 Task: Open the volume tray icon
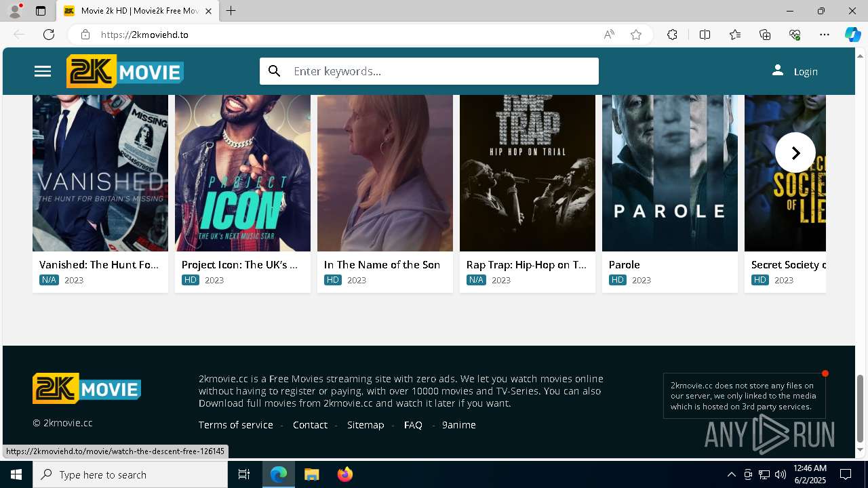click(x=781, y=474)
